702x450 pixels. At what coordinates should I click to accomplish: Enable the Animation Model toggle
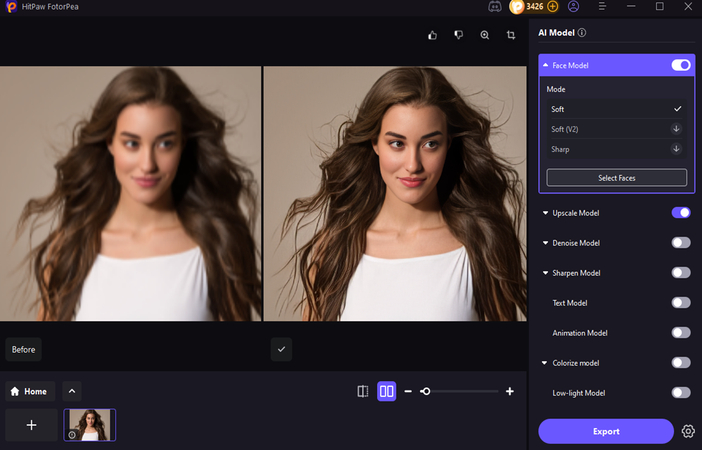tap(681, 333)
